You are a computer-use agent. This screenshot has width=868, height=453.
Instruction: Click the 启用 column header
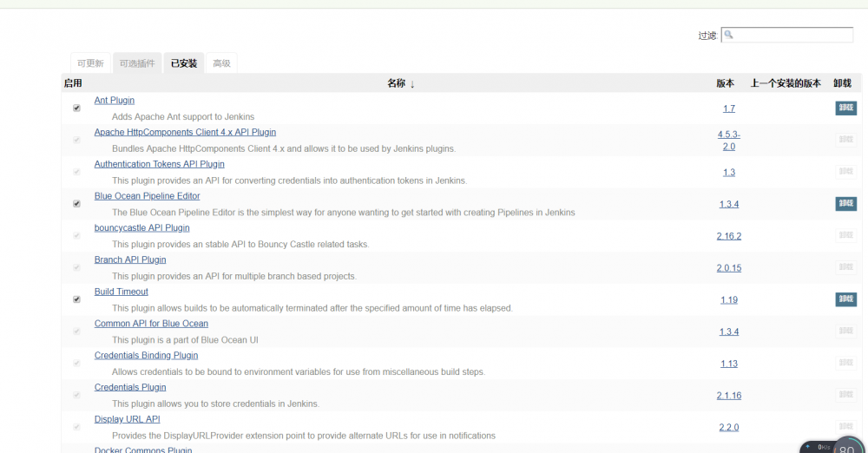(x=73, y=83)
